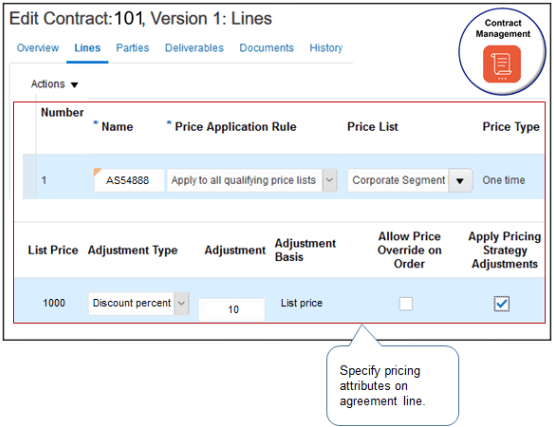Click the Price List column header
This screenshot has width=554, height=427.
(x=372, y=126)
